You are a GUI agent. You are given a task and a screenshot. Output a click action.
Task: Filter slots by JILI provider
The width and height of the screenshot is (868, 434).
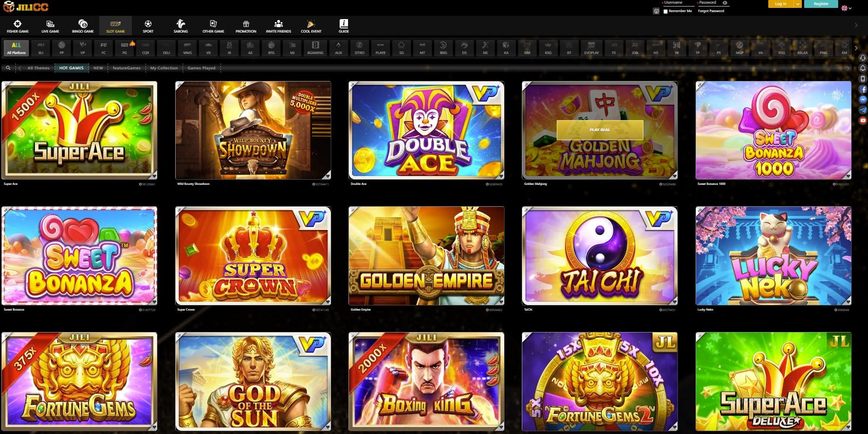coord(41,47)
